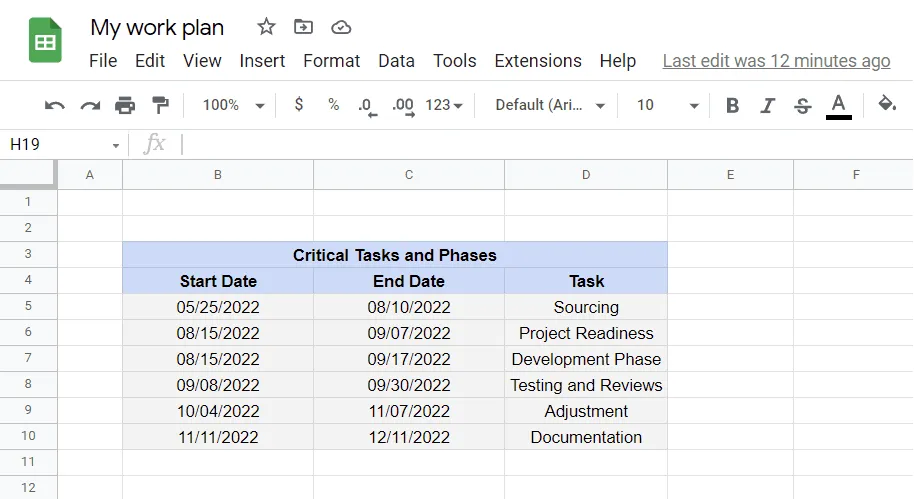This screenshot has width=914, height=499.
Task: Format the selection as currency
Action: pyautogui.click(x=298, y=105)
